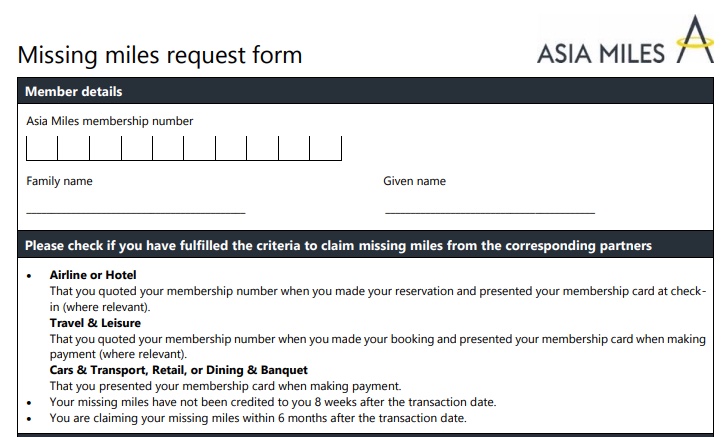The image size is (724, 437).
Task: Select the second membership number digit box
Action: (73, 148)
